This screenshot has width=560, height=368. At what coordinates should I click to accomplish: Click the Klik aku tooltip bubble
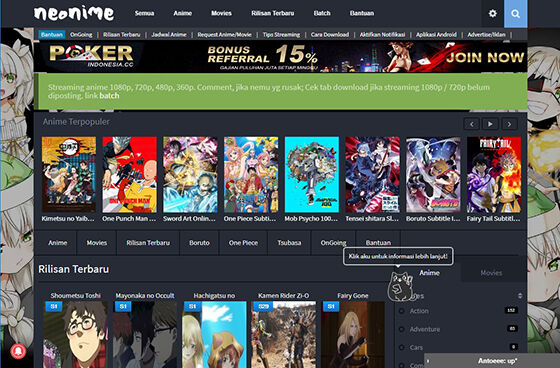(x=398, y=256)
